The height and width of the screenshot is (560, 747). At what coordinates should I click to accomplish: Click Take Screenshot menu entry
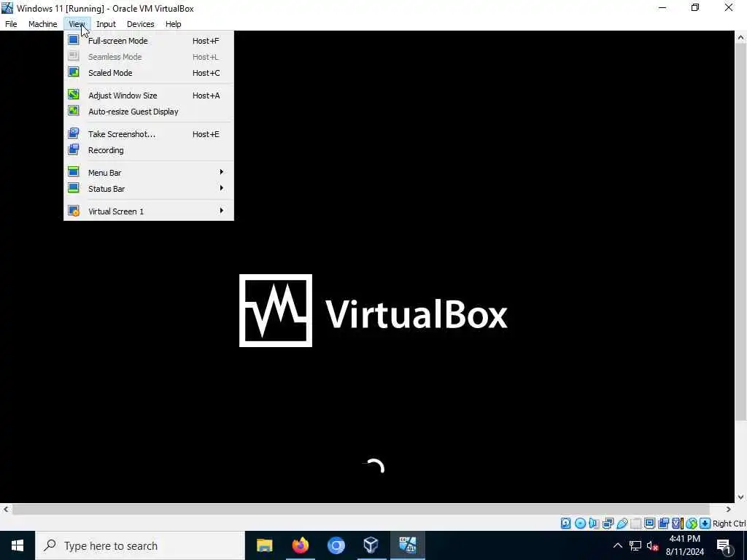(x=149, y=134)
